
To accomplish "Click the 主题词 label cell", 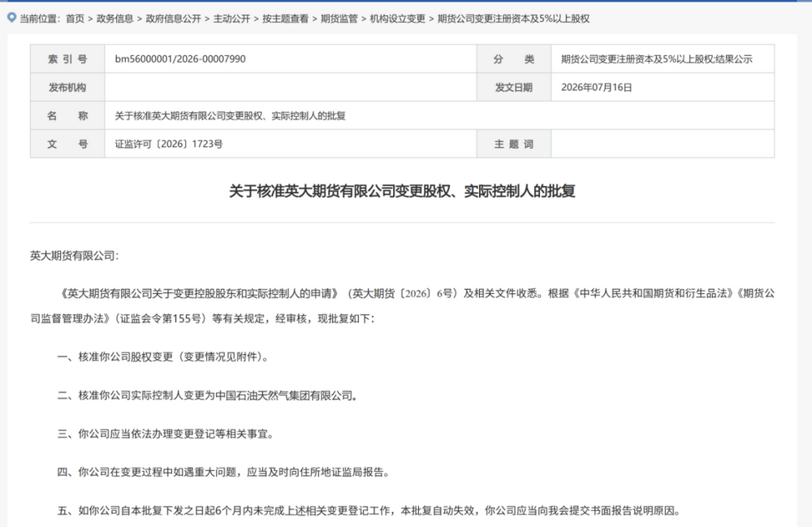I will 514,144.
